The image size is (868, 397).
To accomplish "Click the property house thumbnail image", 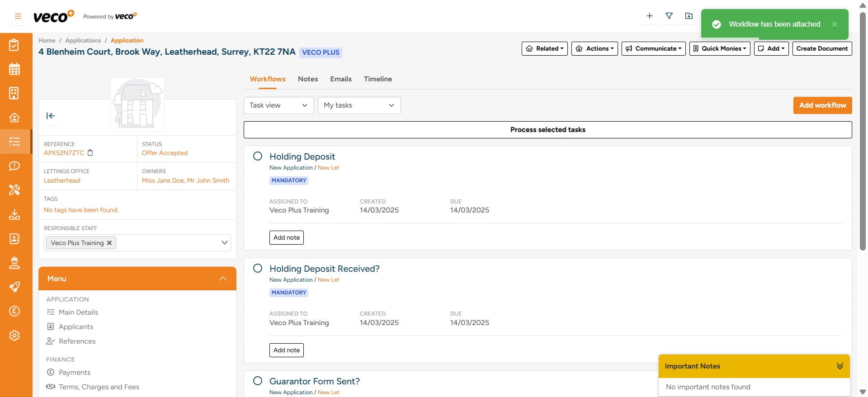I will (x=137, y=104).
